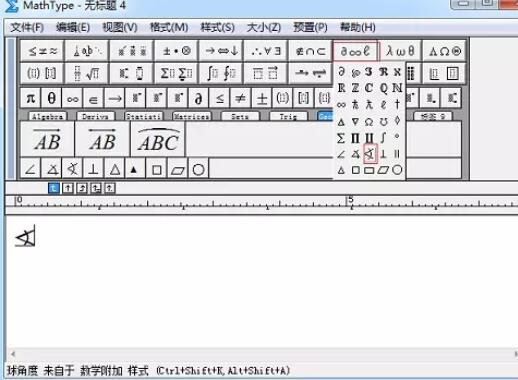Switch to the Statistics tab

(x=144, y=116)
